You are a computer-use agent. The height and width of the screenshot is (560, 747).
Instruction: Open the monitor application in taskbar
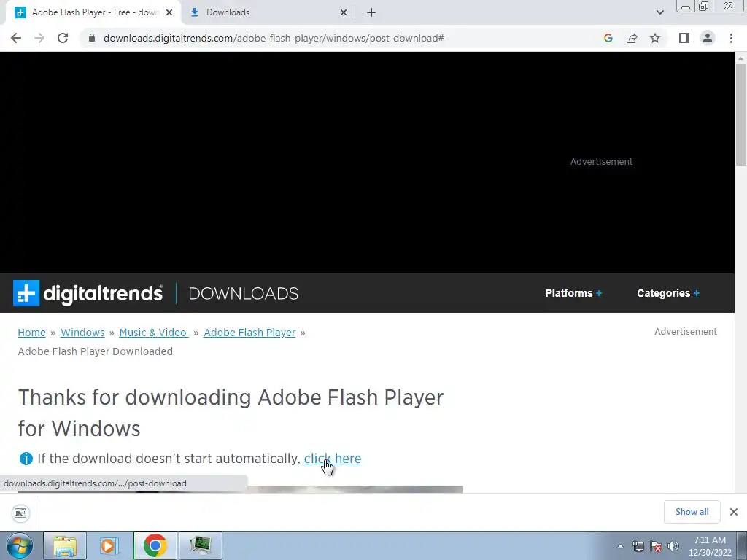[x=200, y=545]
